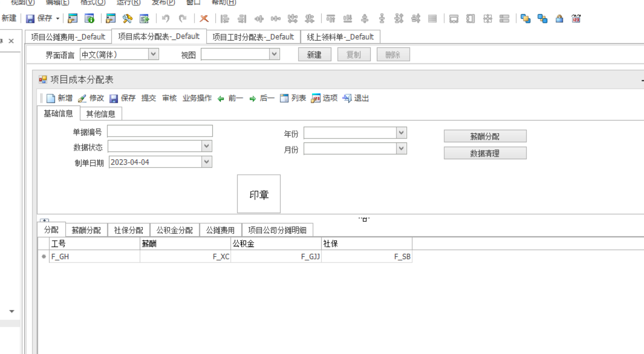
Task: Click the 新建 item in top toolbar
Action: click(9, 18)
